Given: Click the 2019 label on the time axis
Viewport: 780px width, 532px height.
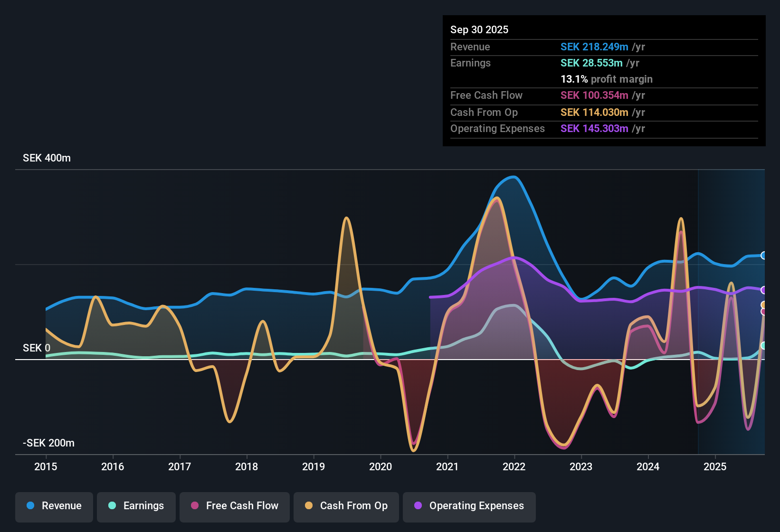Looking at the screenshot, I should [x=314, y=466].
